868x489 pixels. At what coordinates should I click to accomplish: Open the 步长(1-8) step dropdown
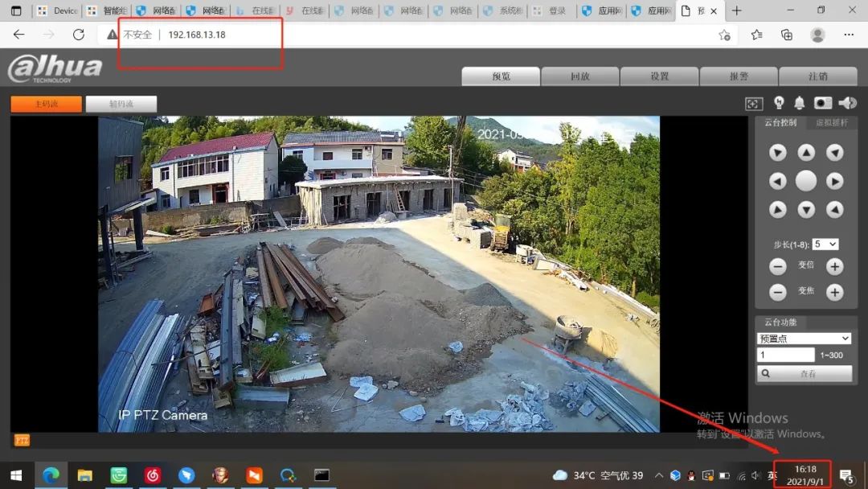[x=825, y=244]
